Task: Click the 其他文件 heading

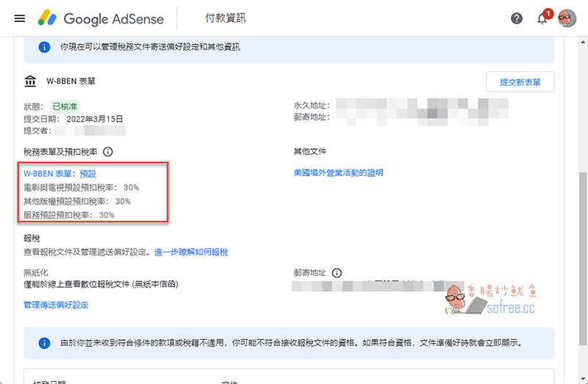Action: pyautogui.click(x=309, y=151)
